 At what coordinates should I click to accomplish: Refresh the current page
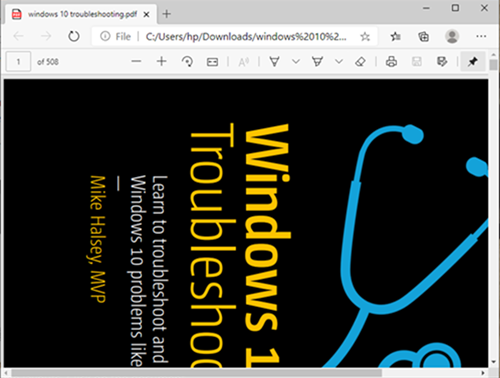74,36
